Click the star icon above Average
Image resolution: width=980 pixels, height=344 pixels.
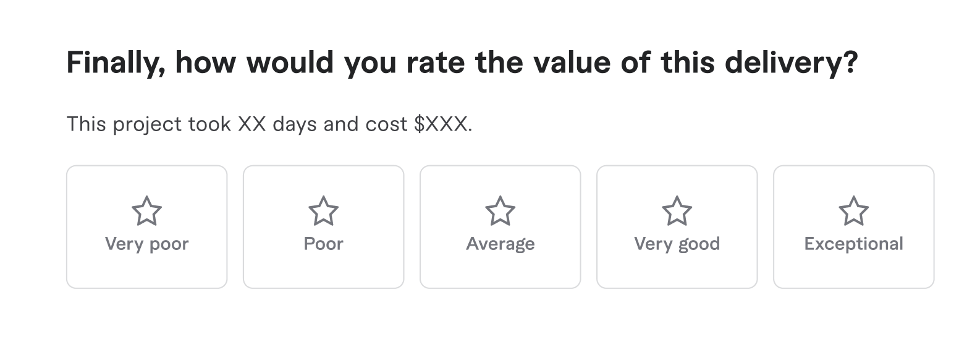tap(500, 211)
